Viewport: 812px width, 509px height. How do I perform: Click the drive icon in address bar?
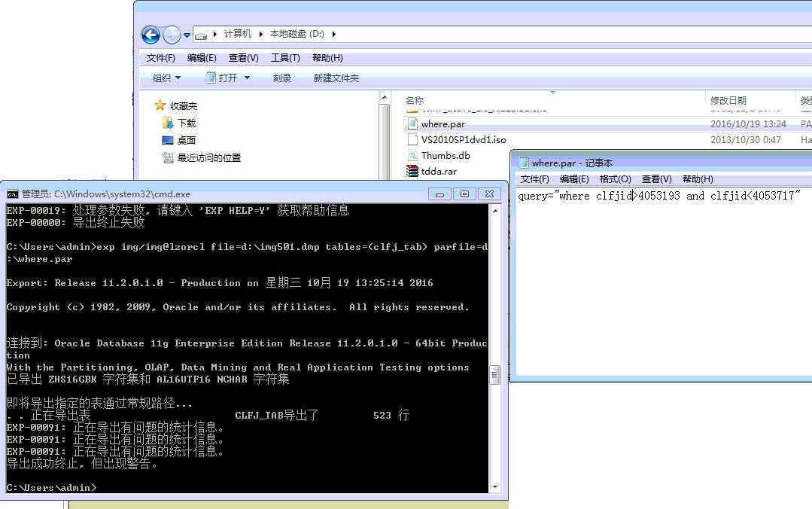[201, 35]
